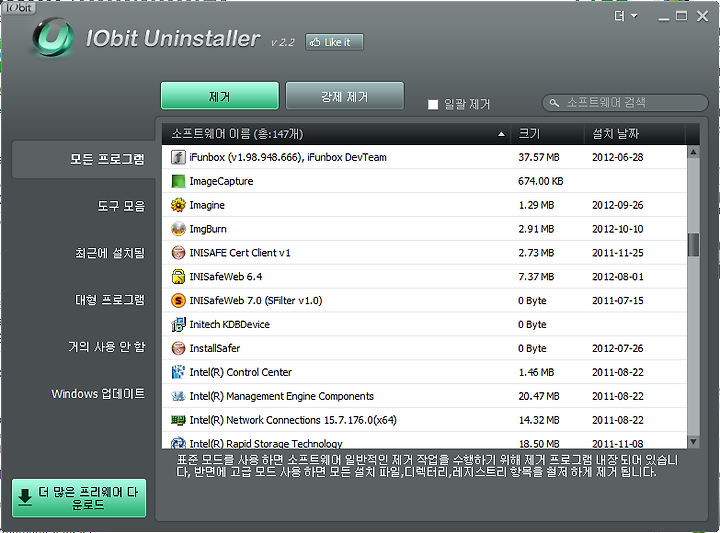The height and width of the screenshot is (533, 720).
Task: Select Intel(R) Network Connections 15.7.176.0(x64) name
Action: click(293, 420)
